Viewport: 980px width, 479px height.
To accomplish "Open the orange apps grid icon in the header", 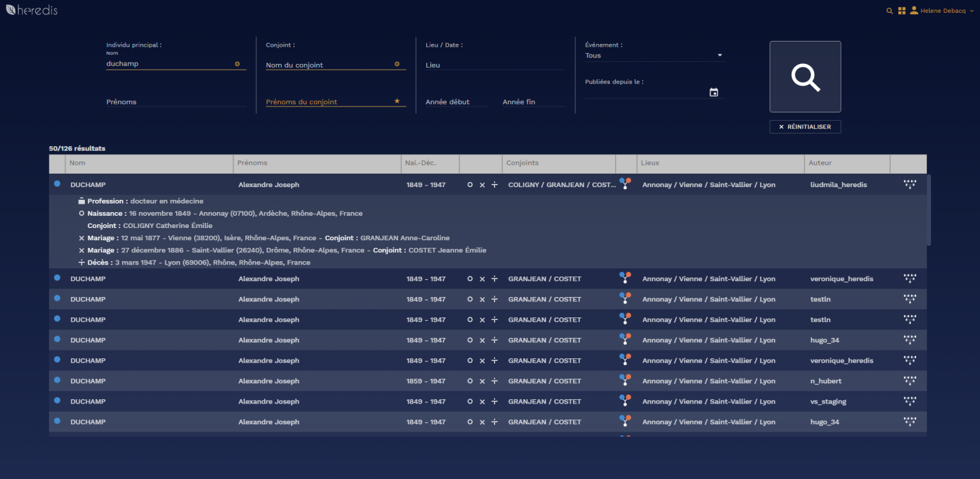I will (x=902, y=11).
